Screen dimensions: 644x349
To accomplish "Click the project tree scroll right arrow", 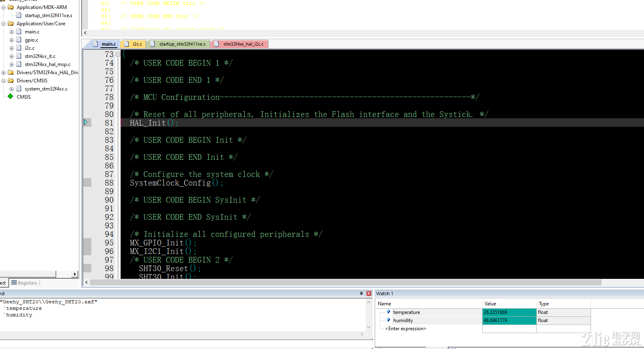I will [x=75, y=274].
